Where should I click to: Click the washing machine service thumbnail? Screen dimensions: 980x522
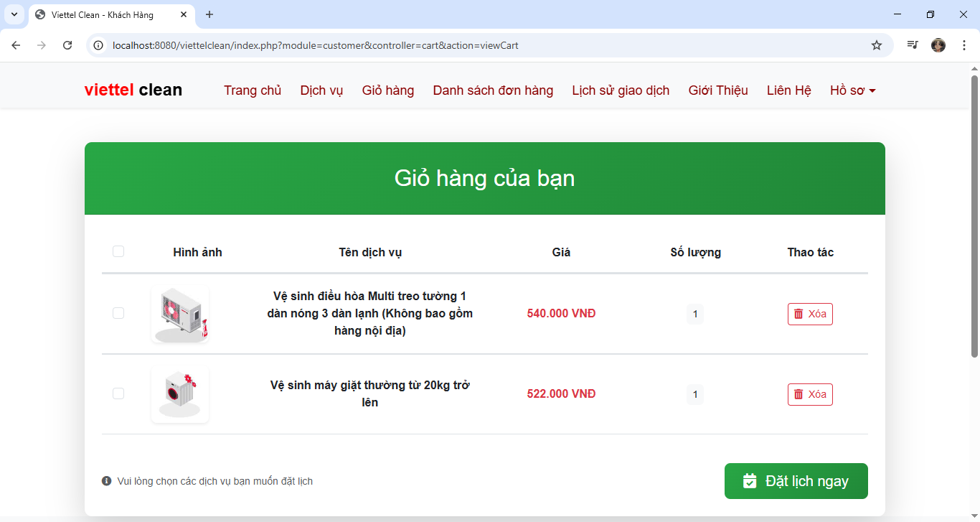point(180,394)
